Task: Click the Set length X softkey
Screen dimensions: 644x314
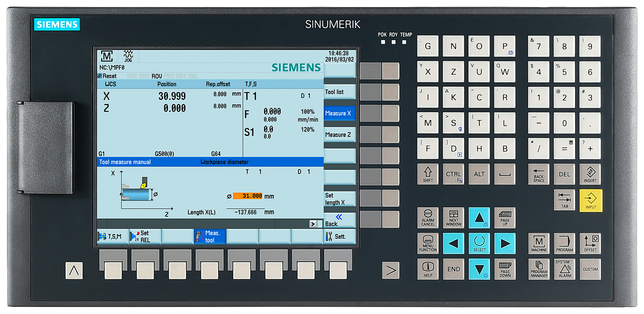Action: tap(339, 199)
